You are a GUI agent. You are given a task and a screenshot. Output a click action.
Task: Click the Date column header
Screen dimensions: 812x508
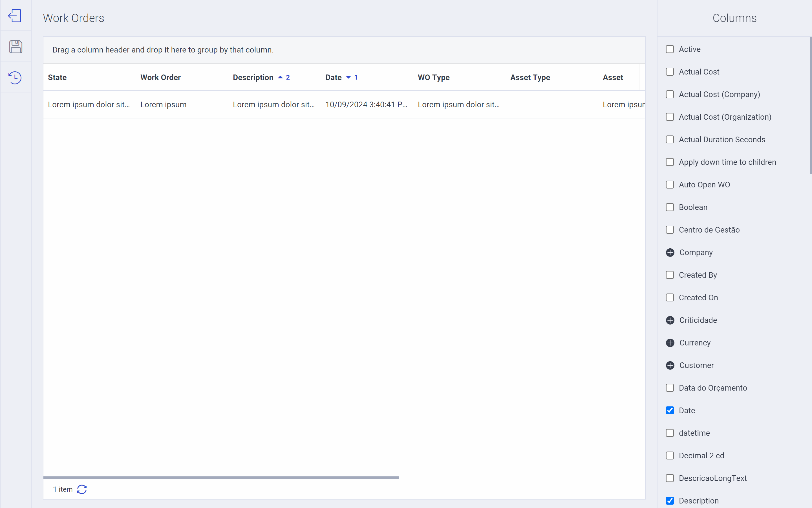tap(333, 77)
